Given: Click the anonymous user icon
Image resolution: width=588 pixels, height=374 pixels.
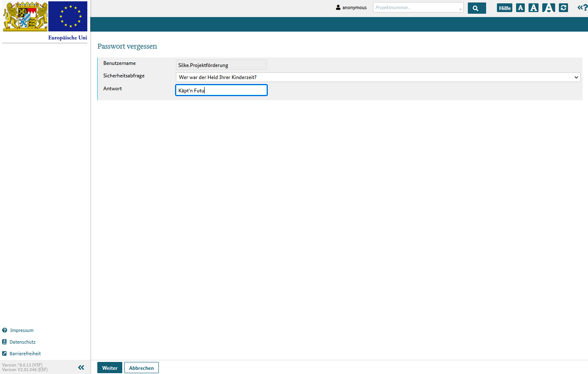Looking at the screenshot, I should (x=338, y=7).
